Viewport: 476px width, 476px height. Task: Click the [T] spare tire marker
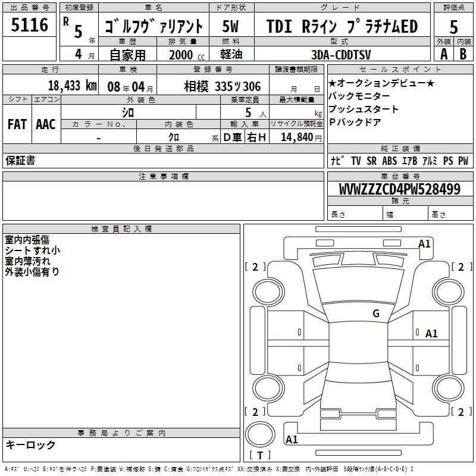click(260, 456)
